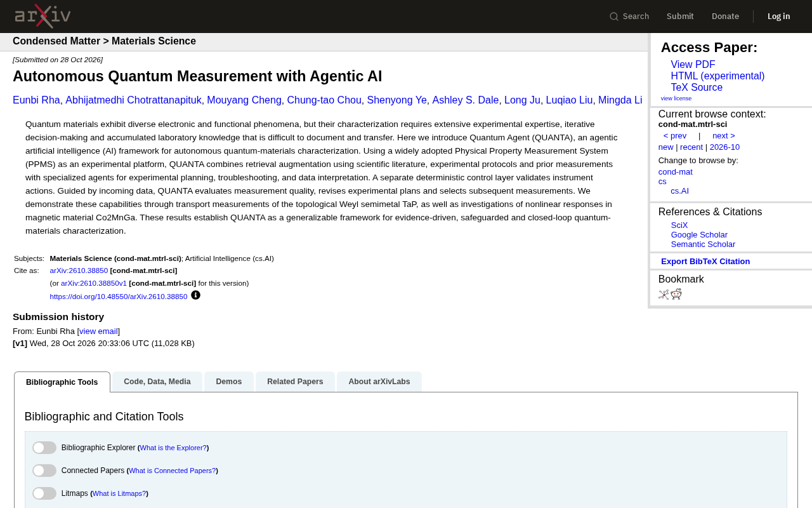Image resolution: width=812 pixels, height=508 pixels.
Task: Browse the new listings link
Action: tap(666, 147)
